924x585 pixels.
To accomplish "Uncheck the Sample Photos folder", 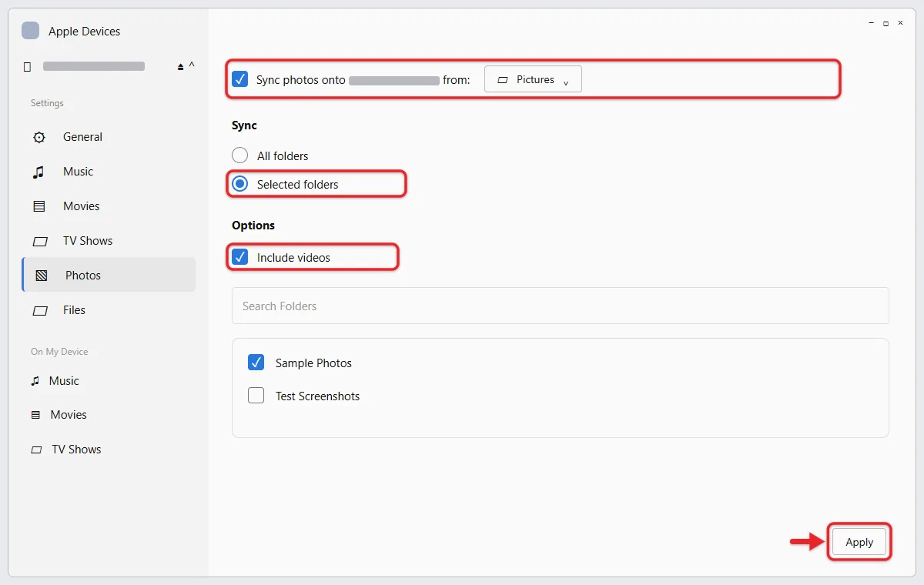I will pos(256,363).
